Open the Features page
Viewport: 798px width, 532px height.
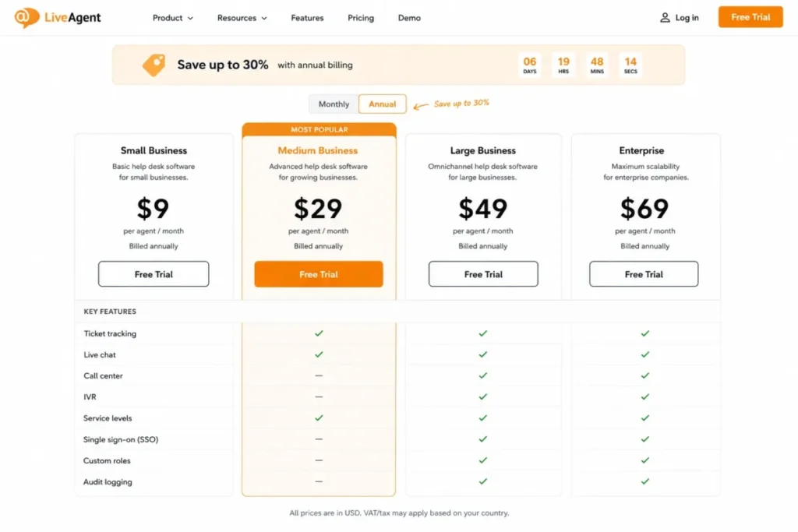tap(307, 18)
